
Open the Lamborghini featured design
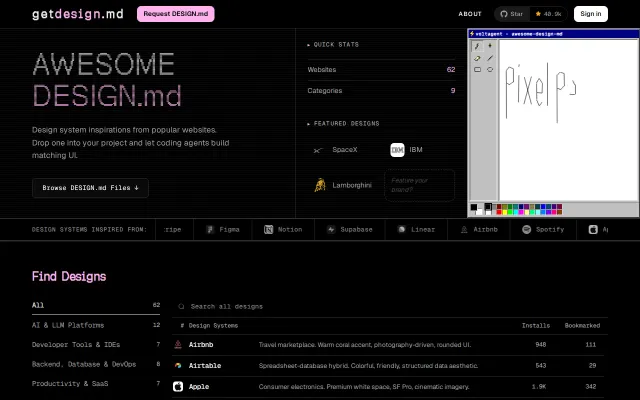point(343,185)
